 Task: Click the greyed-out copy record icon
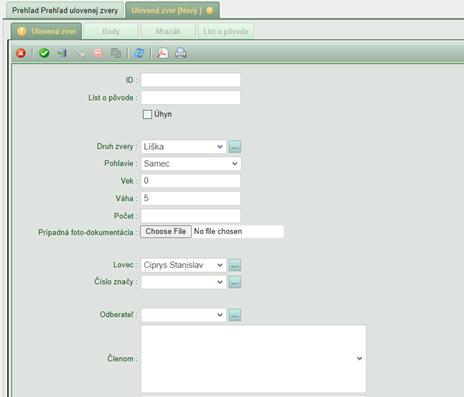pos(116,53)
